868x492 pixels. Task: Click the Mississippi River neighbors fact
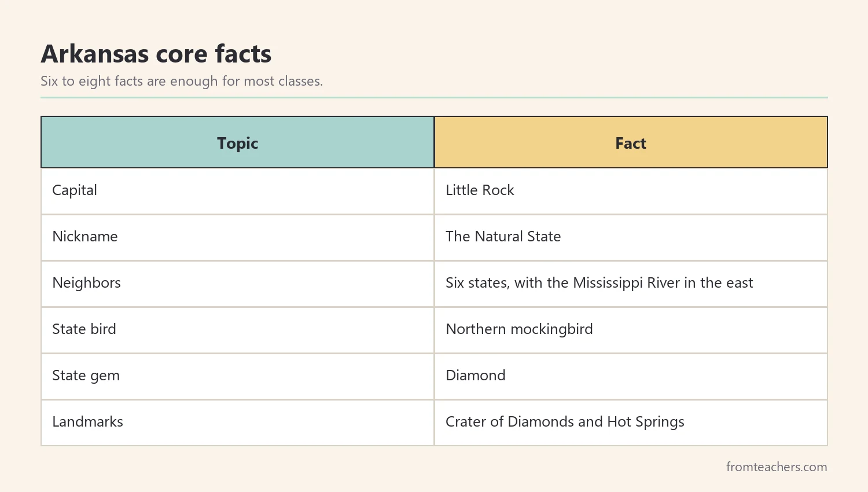[x=631, y=284]
